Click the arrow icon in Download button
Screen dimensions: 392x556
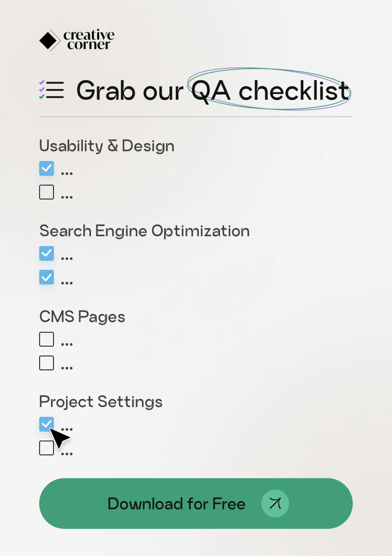pos(275,503)
